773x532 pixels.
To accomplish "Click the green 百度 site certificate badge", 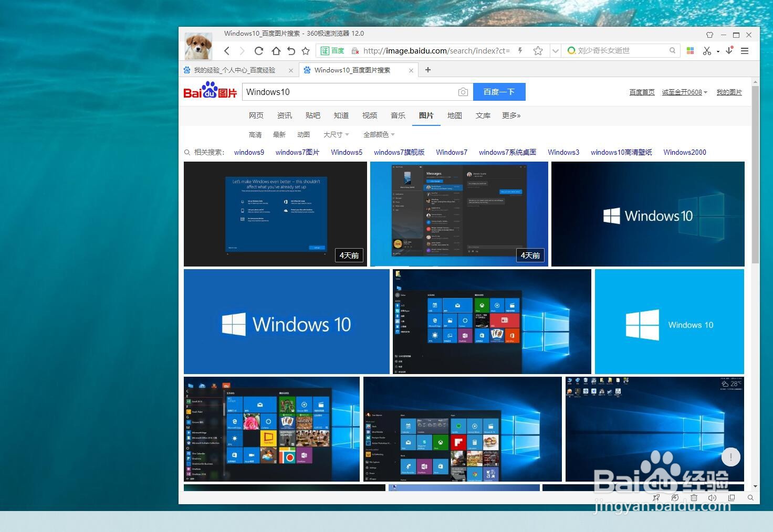I will pos(332,51).
